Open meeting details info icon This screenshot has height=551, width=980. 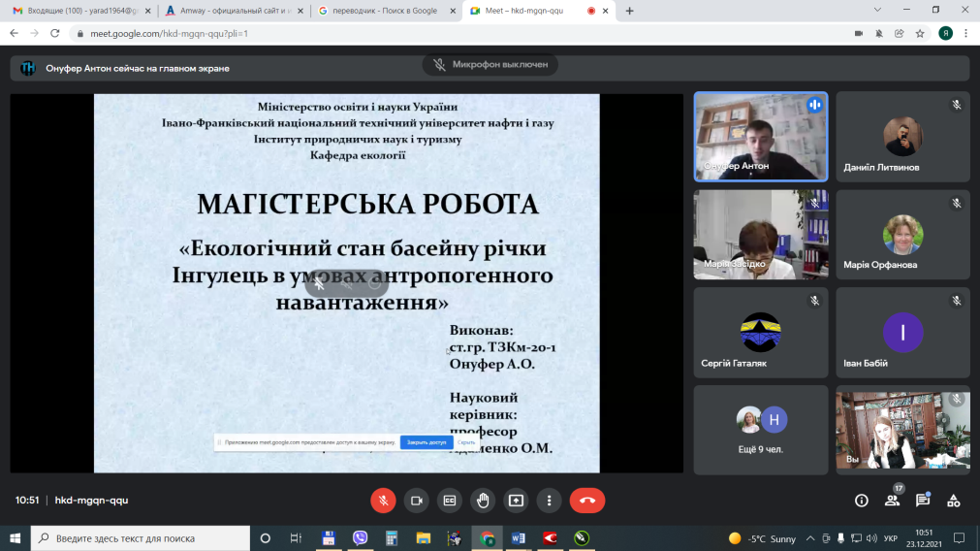[861, 501]
